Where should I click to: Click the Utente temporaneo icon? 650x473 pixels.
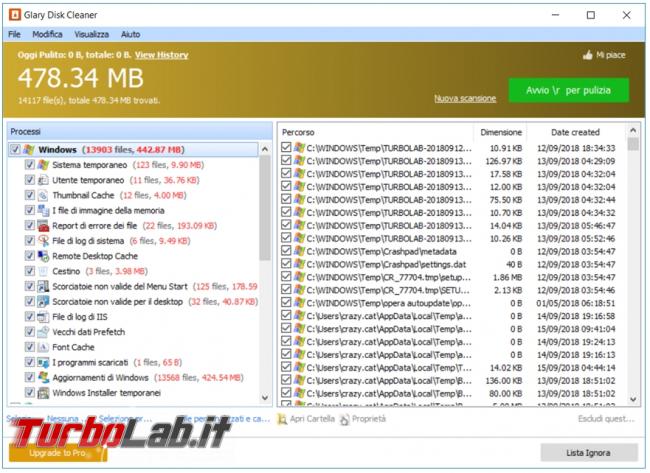click(43, 180)
